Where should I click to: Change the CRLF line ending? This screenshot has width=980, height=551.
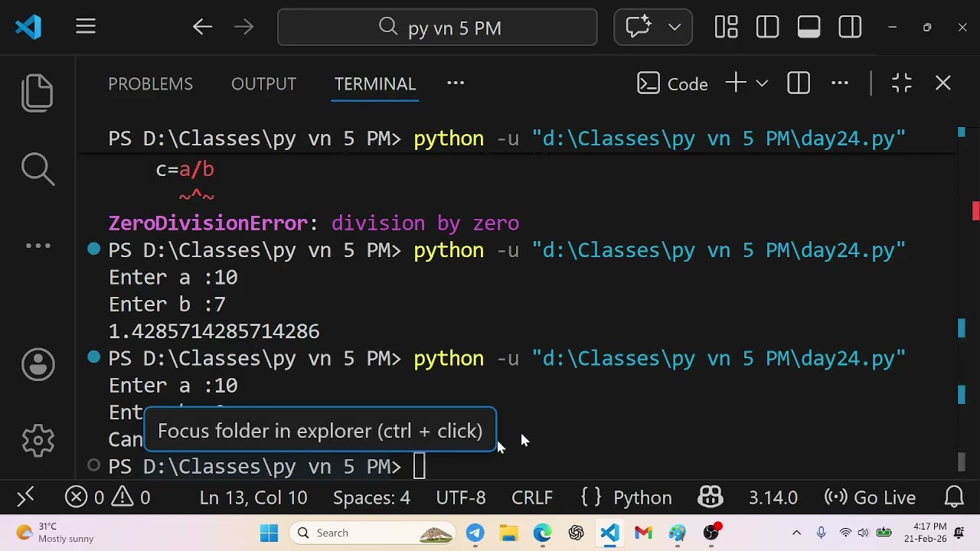532,497
